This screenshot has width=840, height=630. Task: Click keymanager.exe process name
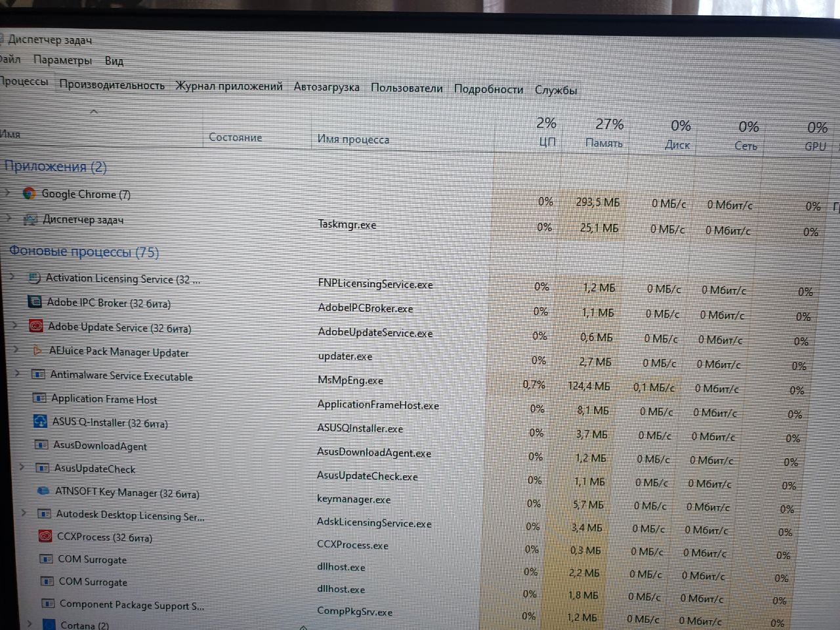point(354,499)
